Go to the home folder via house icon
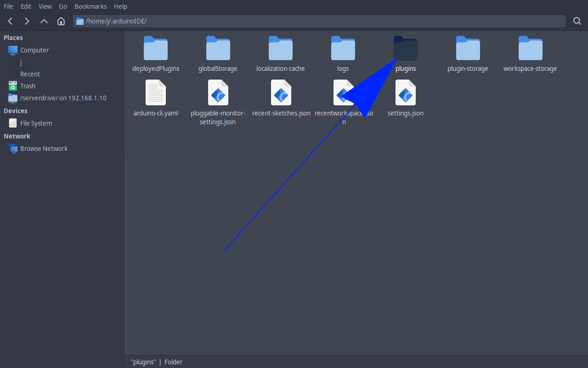This screenshot has height=368, width=588. coord(61,21)
